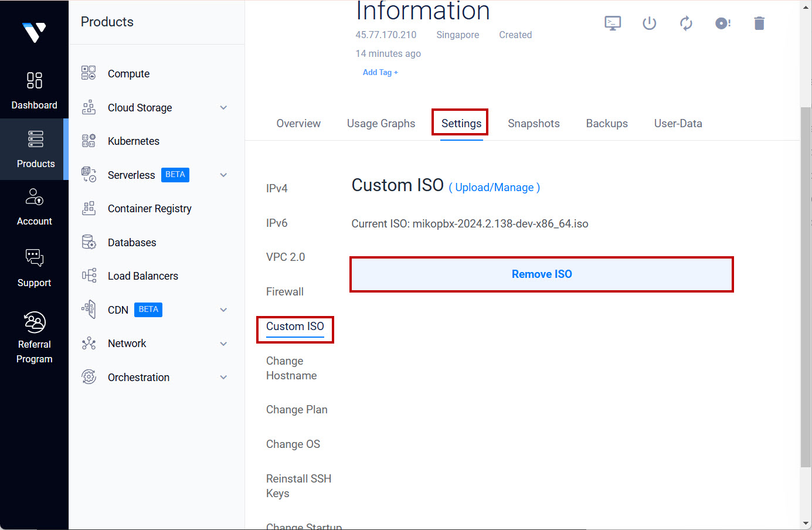Open Support chat icon in sidebar
The image size is (812, 530).
pyautogui.click(x=34, y=268)
